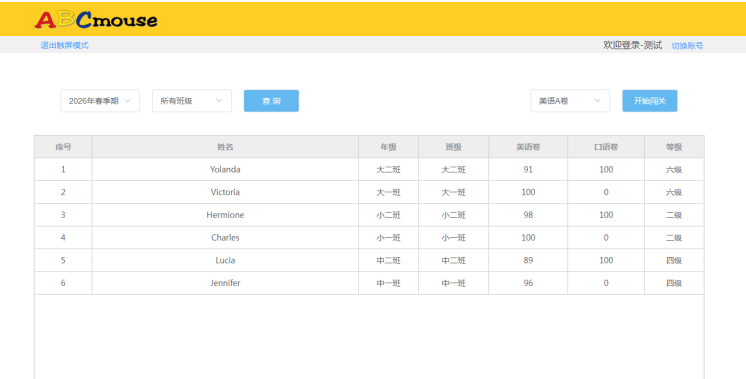The height and width of the screenshot is (379, 746).
Task: Click Jennifer's 班级 cell 中一班
Action: [453, 283]
